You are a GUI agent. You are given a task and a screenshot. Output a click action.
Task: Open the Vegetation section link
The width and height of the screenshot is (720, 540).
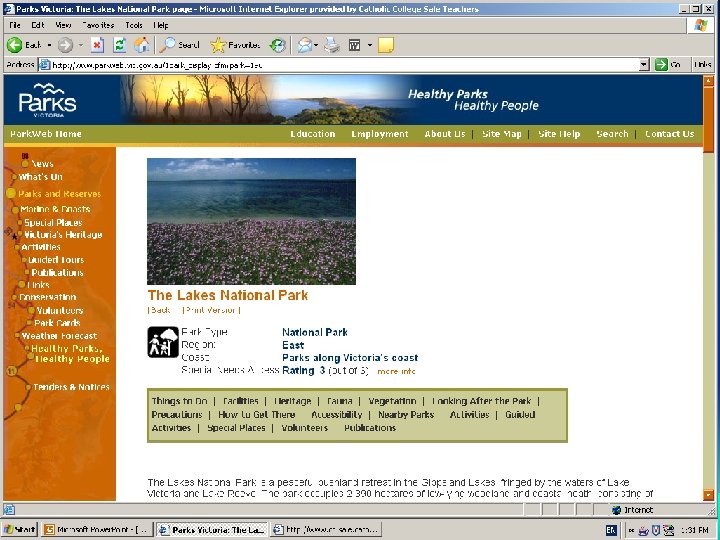click(x=392, y=401)
